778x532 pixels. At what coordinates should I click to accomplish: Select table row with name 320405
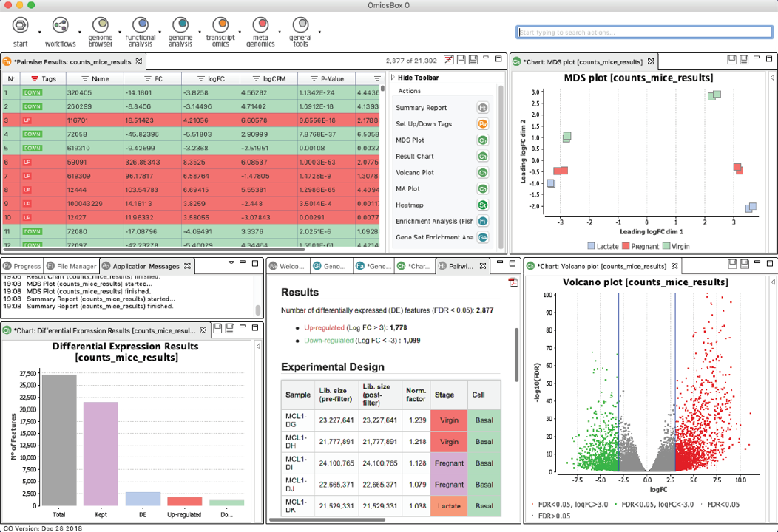(191, 92)
